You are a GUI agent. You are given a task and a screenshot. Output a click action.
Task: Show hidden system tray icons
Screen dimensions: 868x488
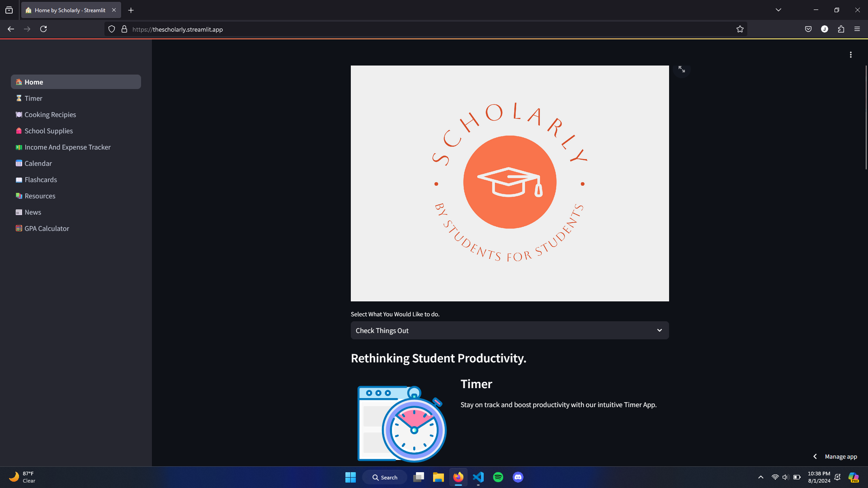click(x=760, y=477)
